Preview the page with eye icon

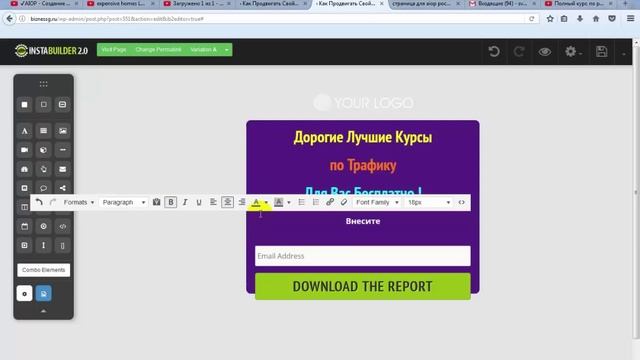[544, 52]
